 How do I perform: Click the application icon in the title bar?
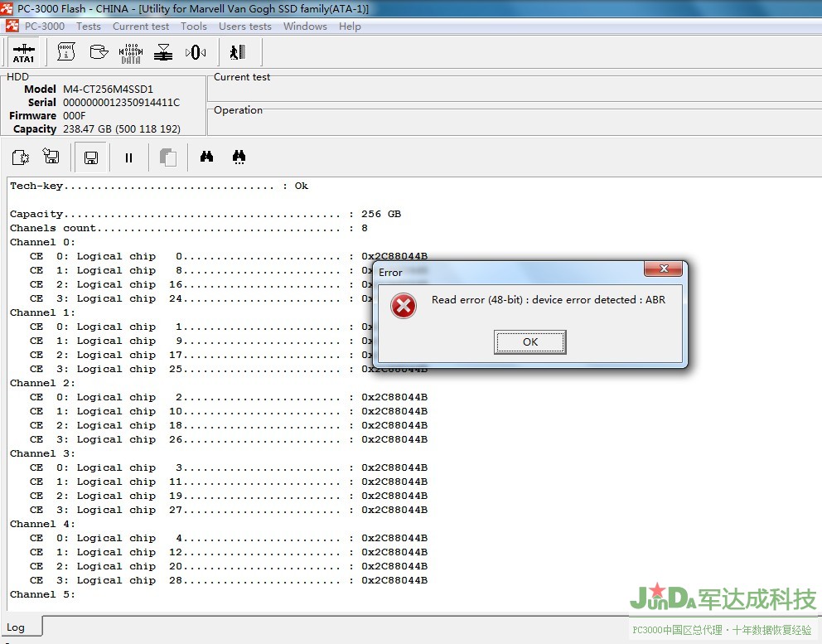click(7, 7)
